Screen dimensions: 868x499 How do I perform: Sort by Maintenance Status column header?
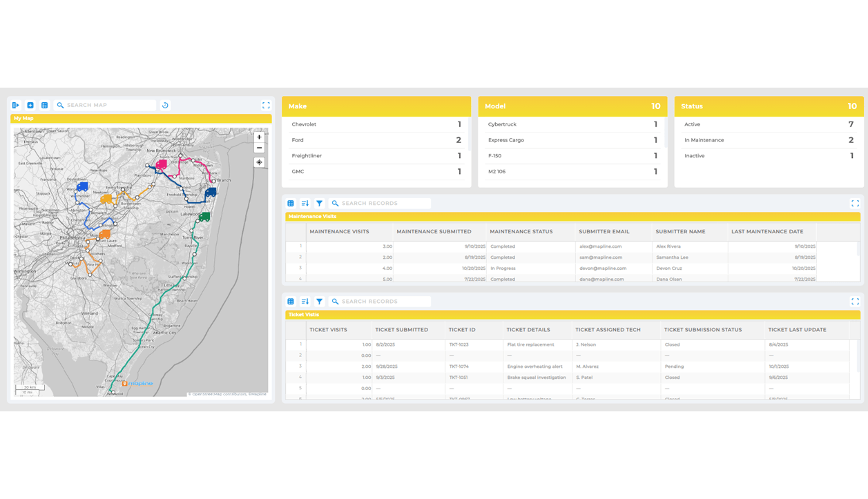(521, 232)
